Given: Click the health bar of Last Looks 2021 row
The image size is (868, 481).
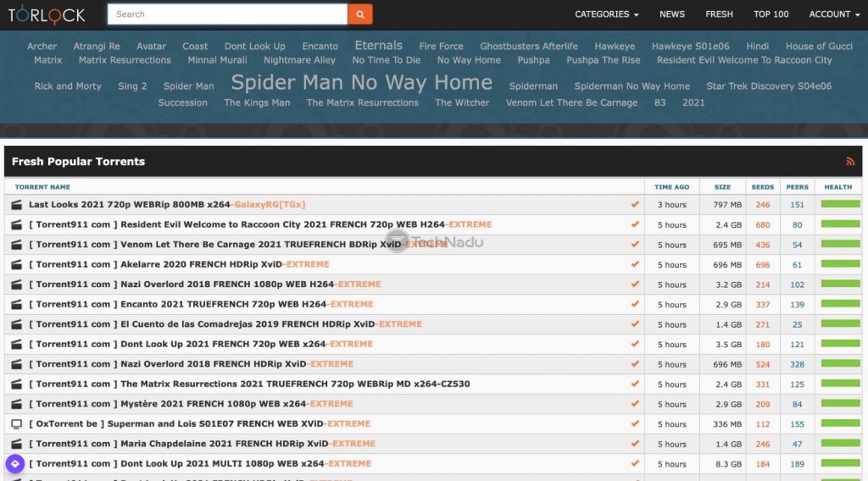Looking at the screenshot, I should (840, 204).
